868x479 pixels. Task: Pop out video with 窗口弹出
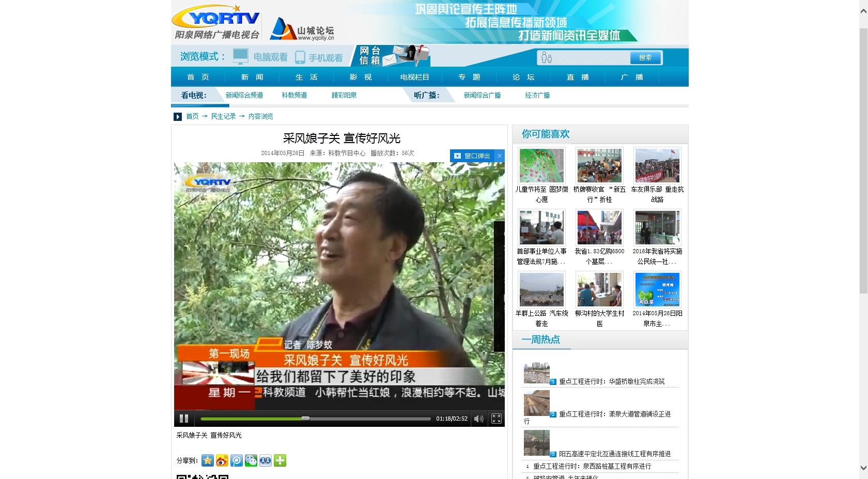[472, 156]
